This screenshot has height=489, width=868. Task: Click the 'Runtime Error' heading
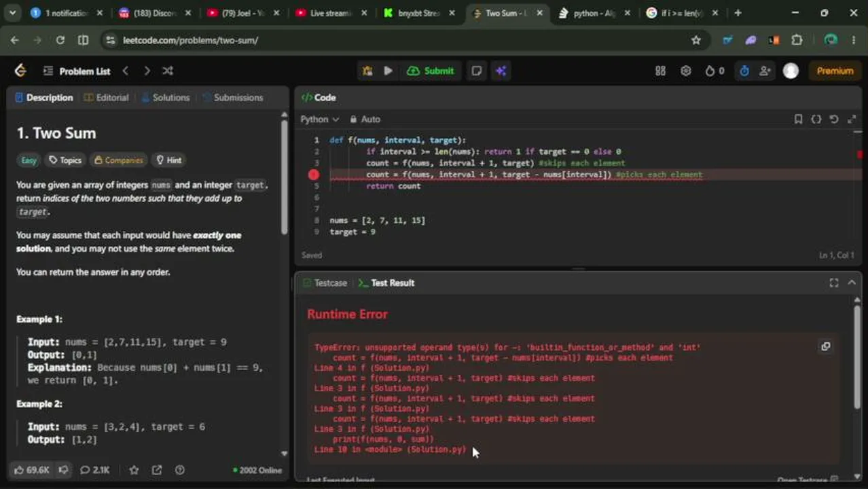pos(347,314)
